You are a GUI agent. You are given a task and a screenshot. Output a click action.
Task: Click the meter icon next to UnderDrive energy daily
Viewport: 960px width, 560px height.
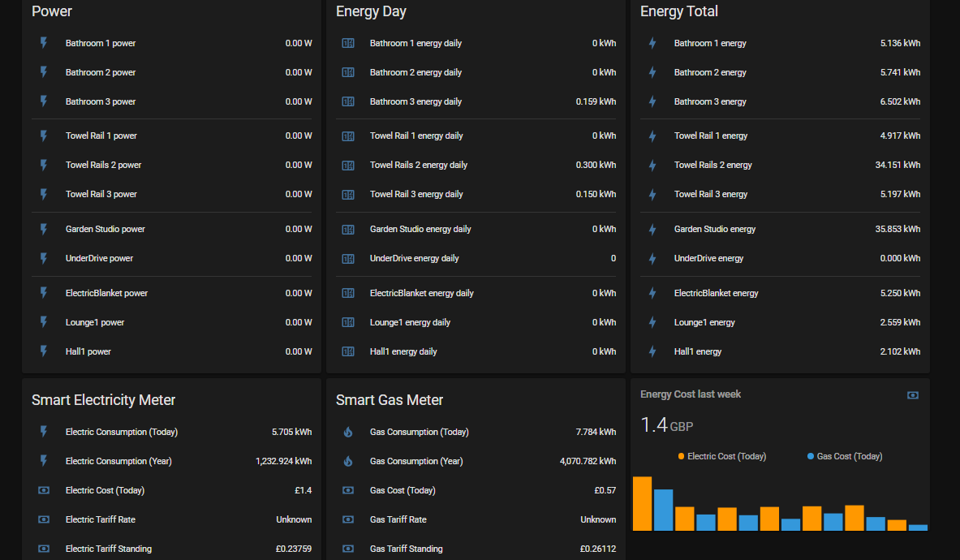347,258
